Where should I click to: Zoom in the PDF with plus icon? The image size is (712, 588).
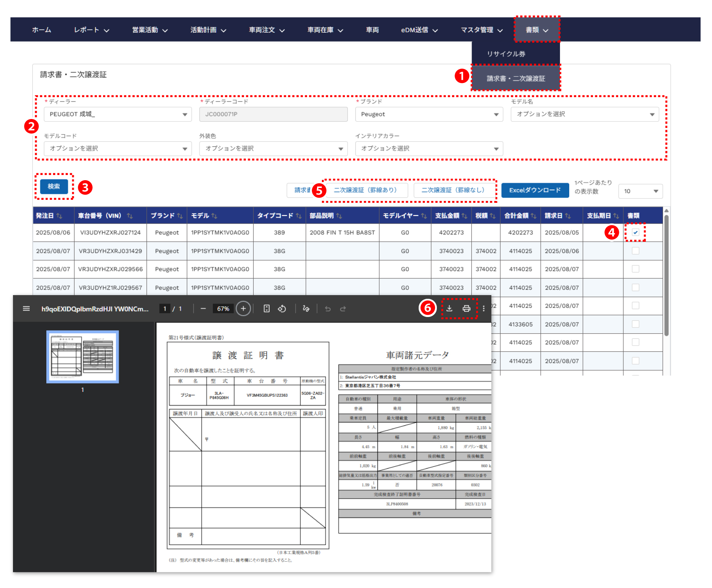pyautogui.click(x=243, y=308)
